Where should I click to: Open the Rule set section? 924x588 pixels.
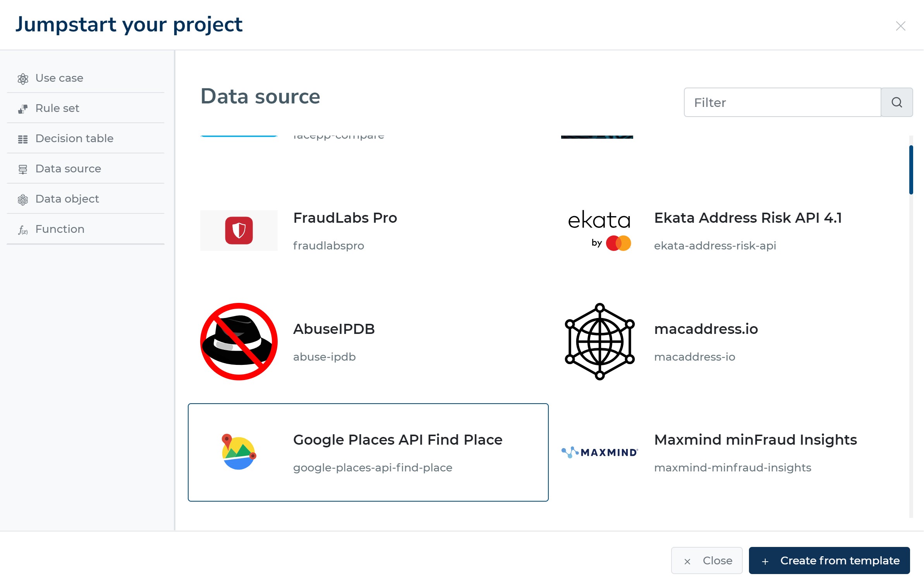coord(86,108)
